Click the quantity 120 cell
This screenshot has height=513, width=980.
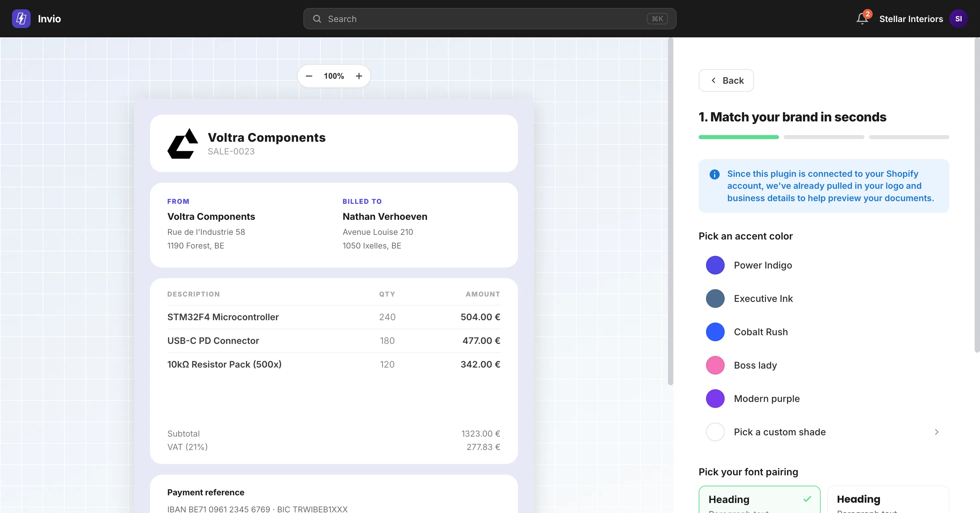click(x=387, y=364)
